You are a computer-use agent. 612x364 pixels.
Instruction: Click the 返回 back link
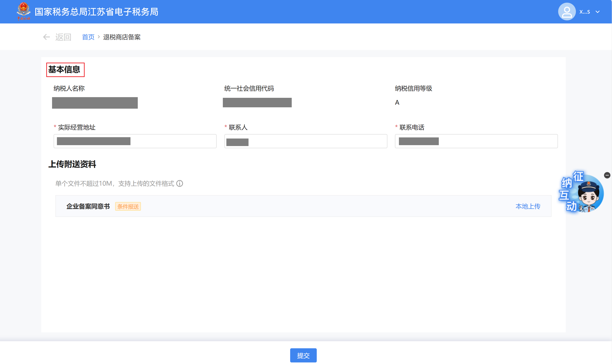63,37
